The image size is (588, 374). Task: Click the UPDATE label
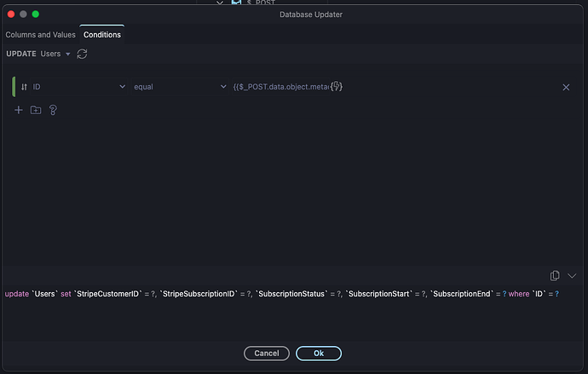(21, 54)
